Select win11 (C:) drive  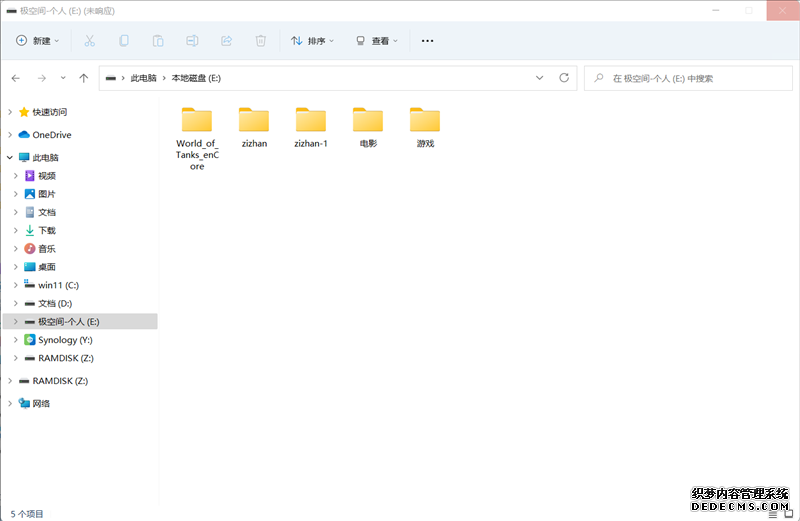58,285
